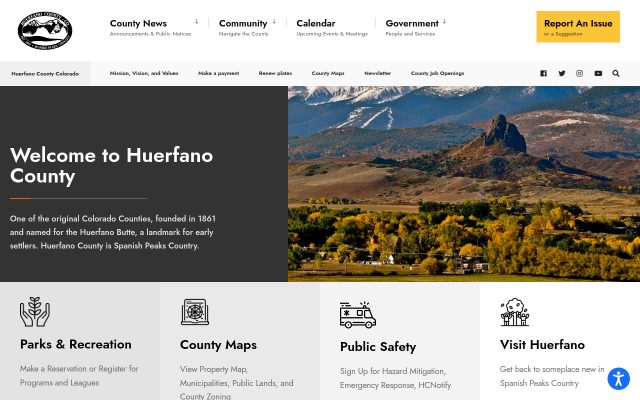Screen dimensions: 640x400
Task: Open the Parks & Recreation heading
Action: point(76,344)
